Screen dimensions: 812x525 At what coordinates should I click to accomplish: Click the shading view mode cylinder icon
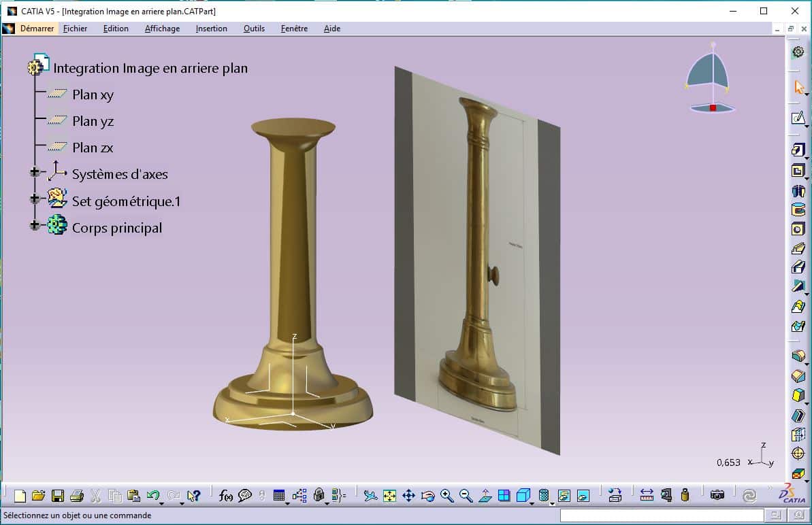click(544, 496)
